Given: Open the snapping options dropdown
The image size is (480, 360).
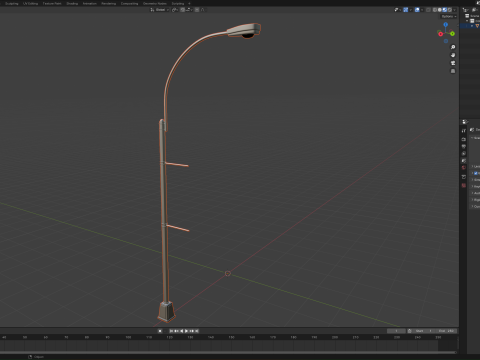Looking at the screenshot, I should tap(189, 10).
